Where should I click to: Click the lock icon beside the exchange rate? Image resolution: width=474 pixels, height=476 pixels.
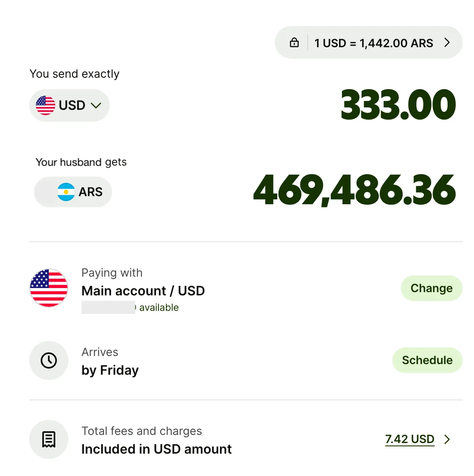coord(294,43)
